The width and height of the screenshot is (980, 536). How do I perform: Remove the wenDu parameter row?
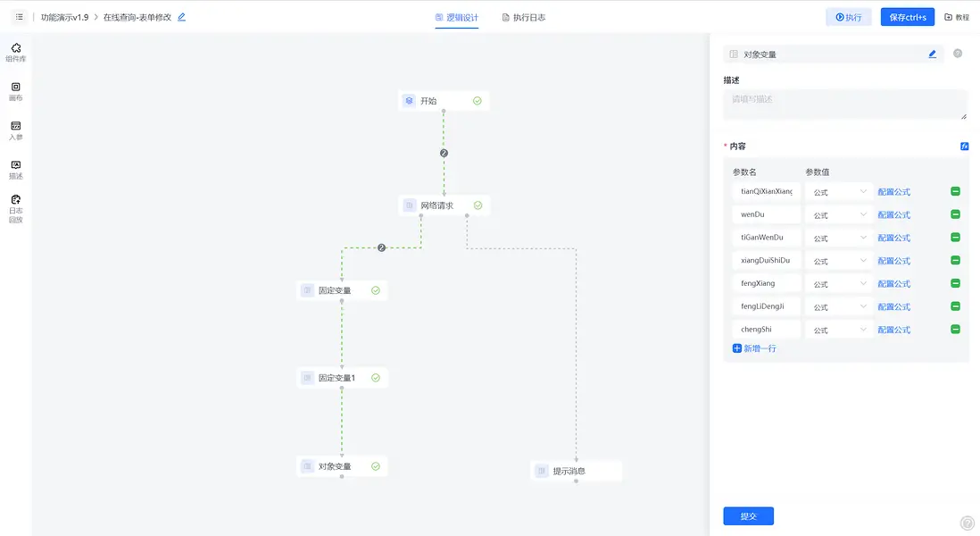coord(955,214)
